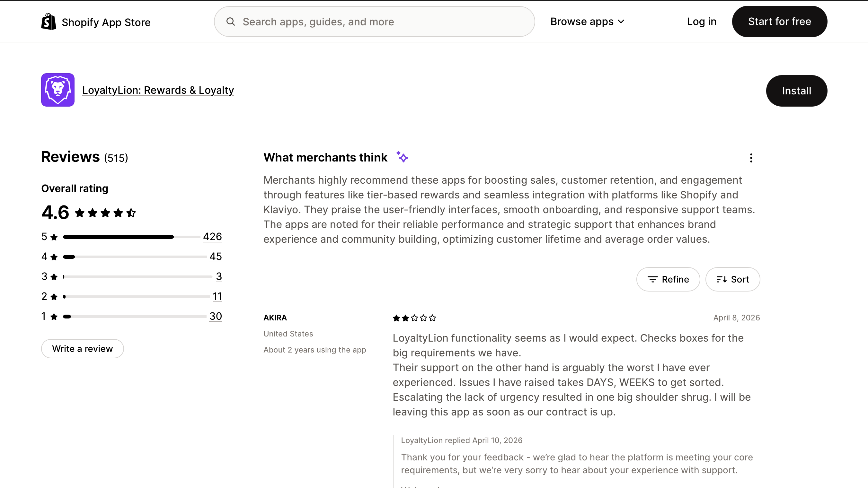Open the Sort reviews dropdown
The height and width of the screenshot is (488, 868).
tap(732, 279)
